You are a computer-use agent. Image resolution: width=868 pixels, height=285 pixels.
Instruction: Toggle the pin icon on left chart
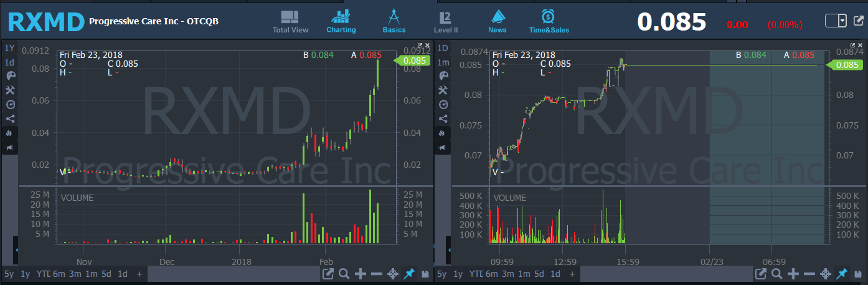409,274
